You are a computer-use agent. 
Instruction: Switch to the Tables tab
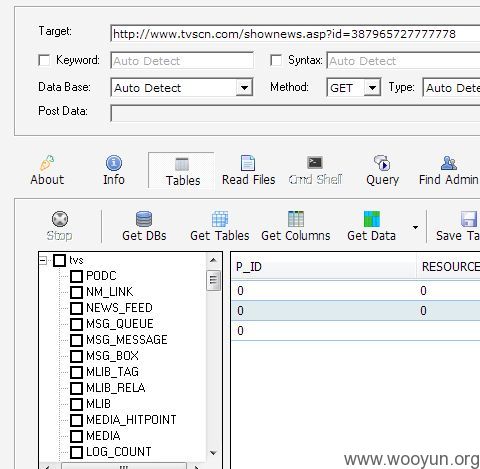[181, 170]
